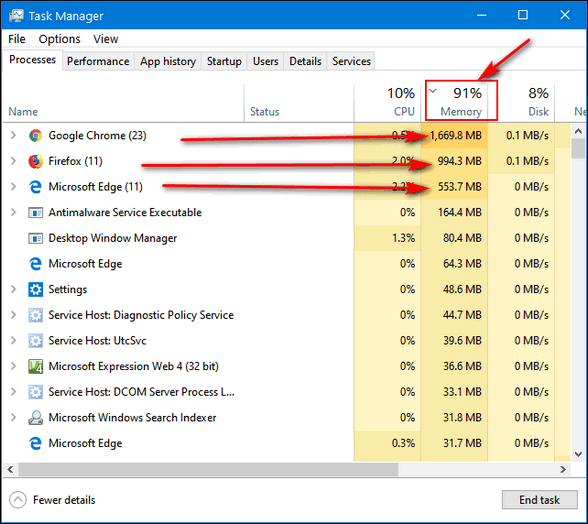Click the horizontal scrollbar thumb
This screenshot has width=588, height=524.
click(208, 469)
